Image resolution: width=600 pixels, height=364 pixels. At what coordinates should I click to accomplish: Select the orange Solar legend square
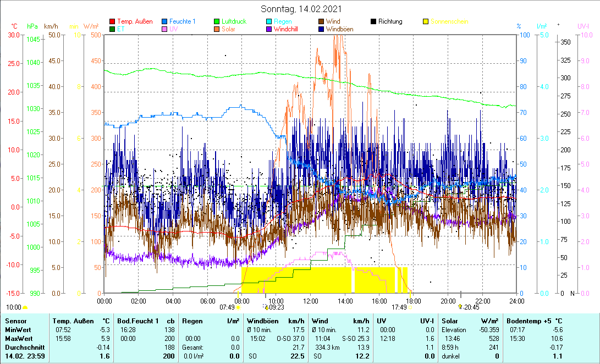click(217, 29)
